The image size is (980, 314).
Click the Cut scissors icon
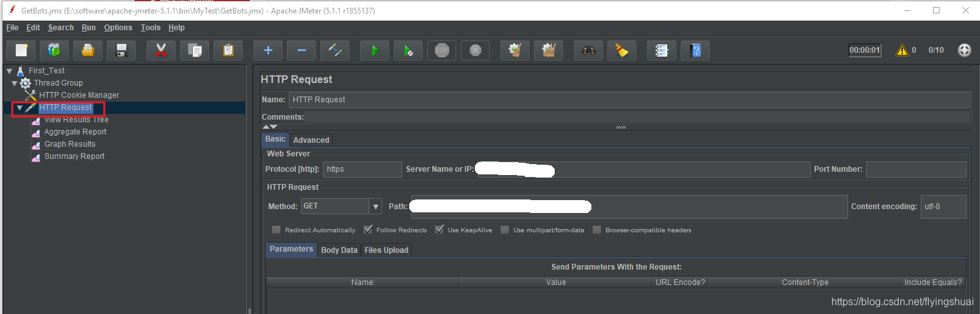pyautogui.click(x=162, y=50)
